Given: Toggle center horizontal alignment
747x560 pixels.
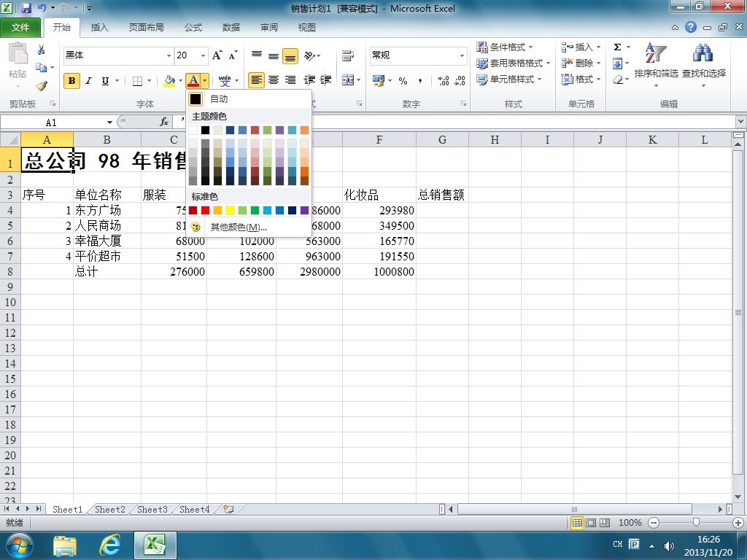Looking at the screenshot, I should tap(274, 80).
